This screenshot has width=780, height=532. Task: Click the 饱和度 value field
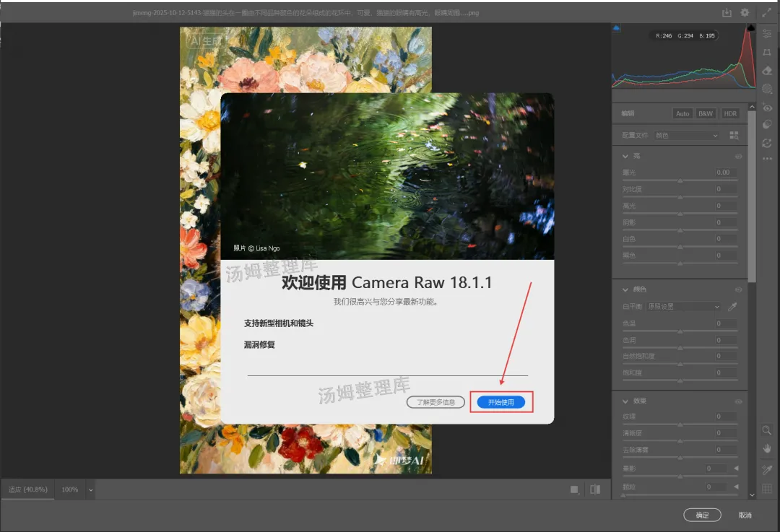[726, 372]
